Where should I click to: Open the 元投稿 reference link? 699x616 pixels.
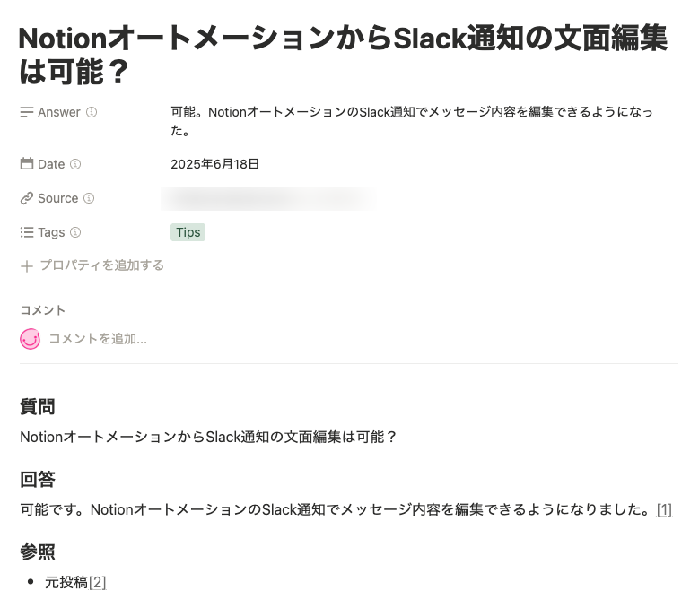click(66, 582)
